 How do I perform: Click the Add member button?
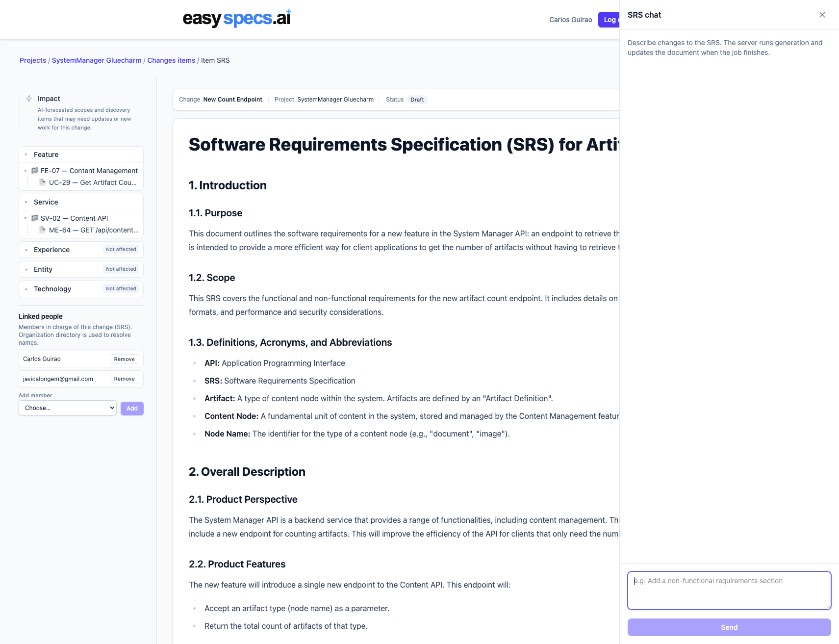pyautogui.click(x=131, y=408)
